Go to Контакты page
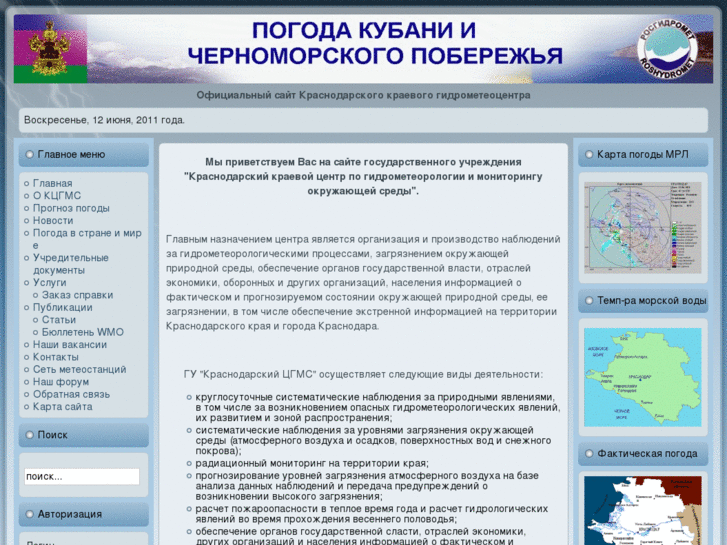The width and height of the screenshot is (727, 545). [x=56, y=357]
